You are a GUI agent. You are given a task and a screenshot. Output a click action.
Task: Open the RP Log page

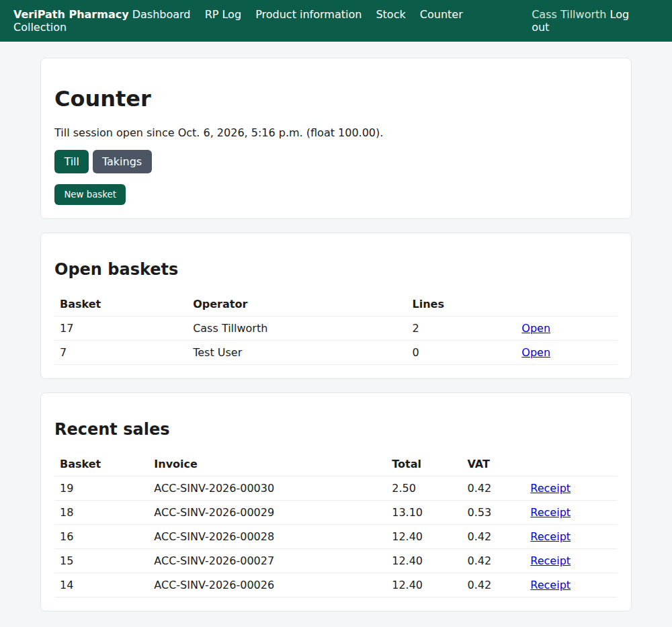click(223, 14)
